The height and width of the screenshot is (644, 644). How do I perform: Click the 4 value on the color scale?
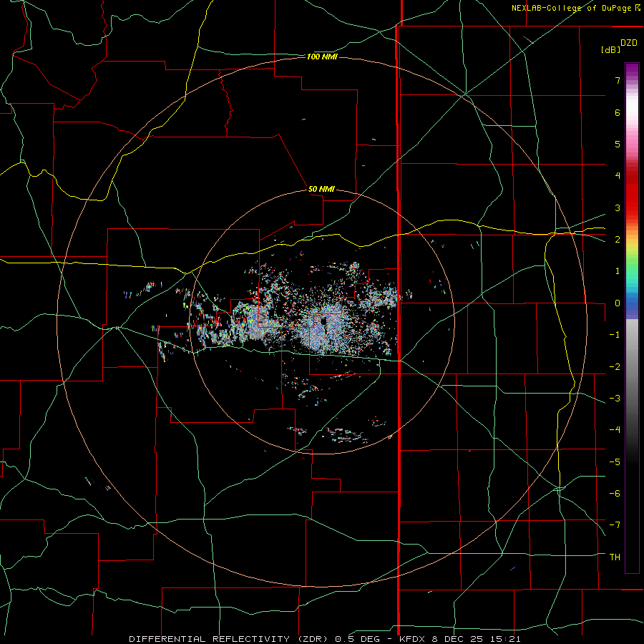(x=618, y=176)
